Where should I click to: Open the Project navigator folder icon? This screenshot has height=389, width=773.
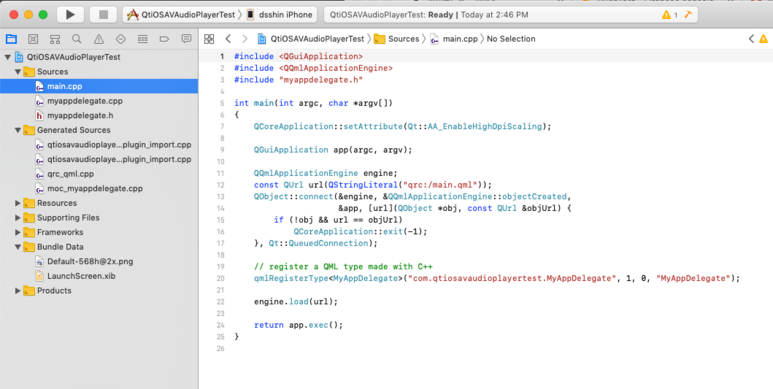click(x=11, y=39)
